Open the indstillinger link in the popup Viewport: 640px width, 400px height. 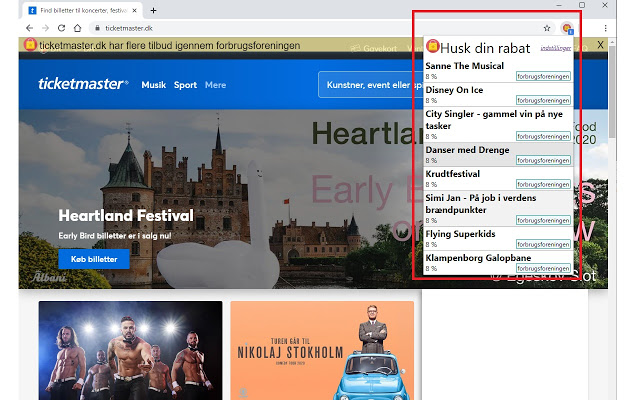[555, 47]
